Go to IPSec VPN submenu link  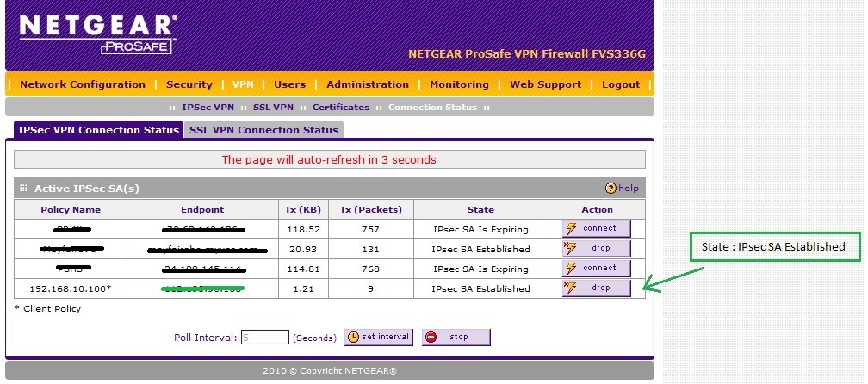click(x=208, y=108)
